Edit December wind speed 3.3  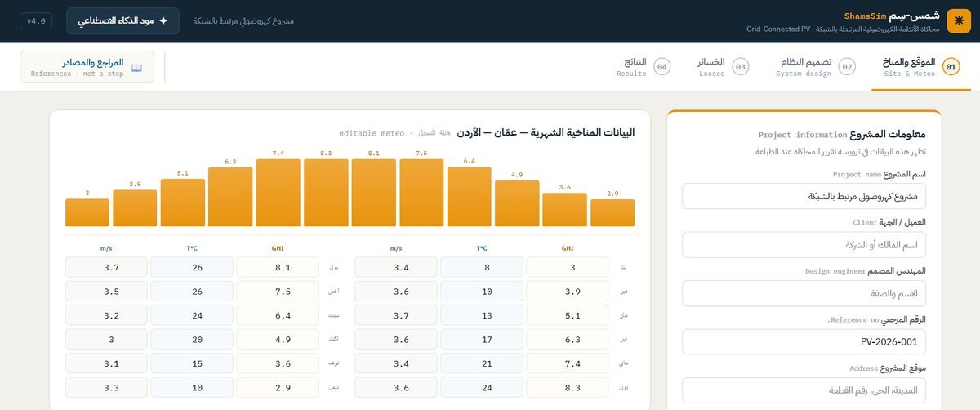click(x=106, y=388)
